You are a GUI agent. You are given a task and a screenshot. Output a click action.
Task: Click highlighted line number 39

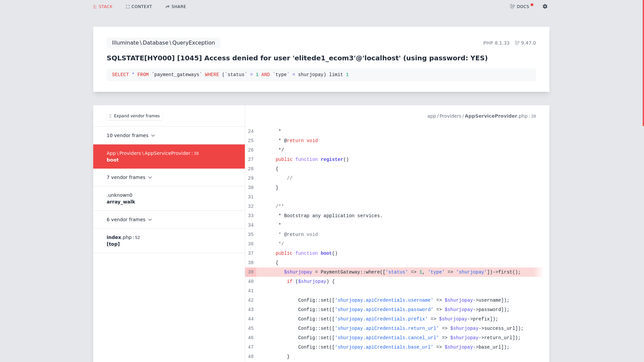pos(251,272)
